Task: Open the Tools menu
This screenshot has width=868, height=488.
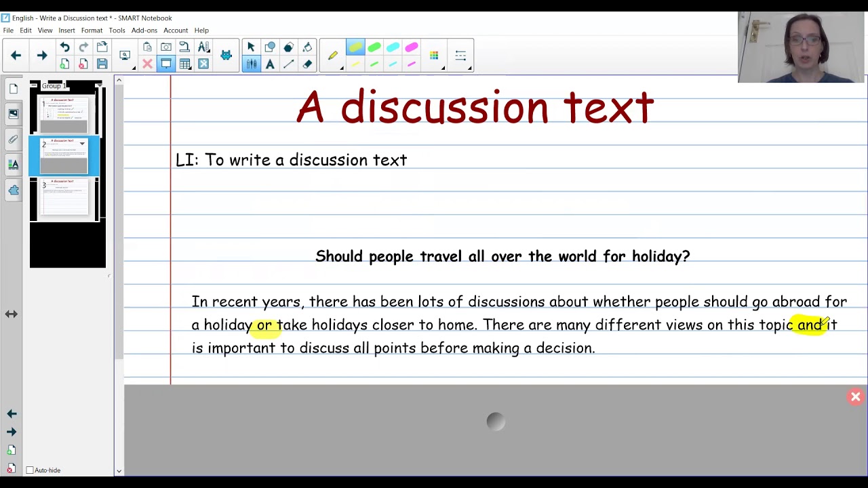Action: pos(117,30)
